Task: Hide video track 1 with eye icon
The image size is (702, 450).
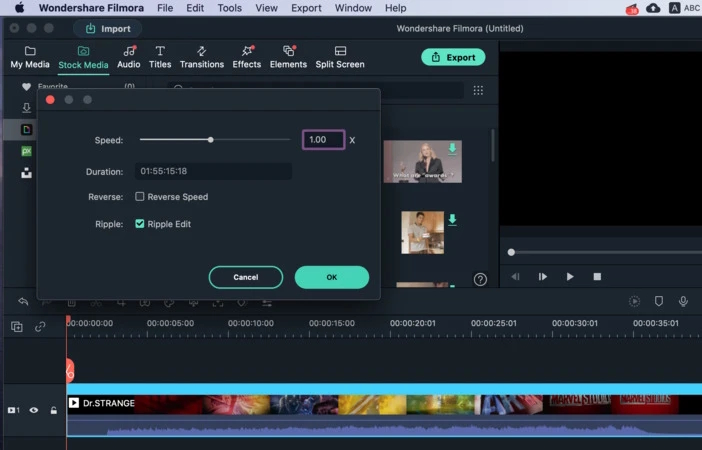Action: (x=34, y=410)
